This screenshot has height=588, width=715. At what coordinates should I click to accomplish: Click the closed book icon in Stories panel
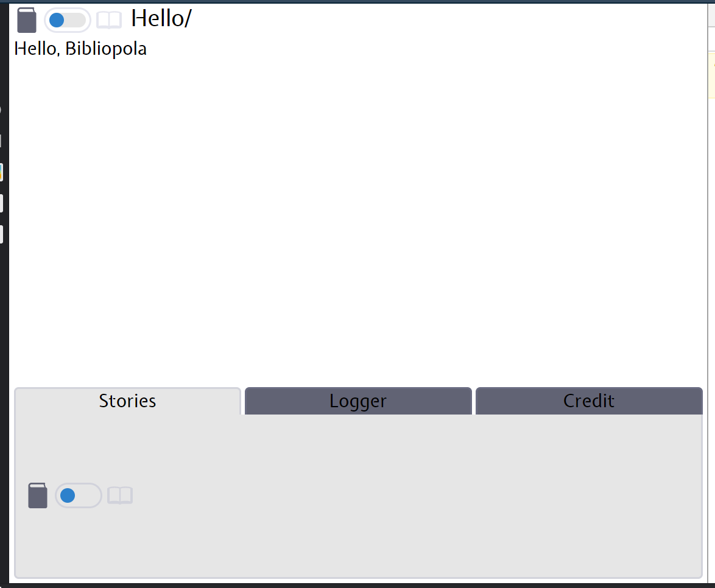point(37,495)
